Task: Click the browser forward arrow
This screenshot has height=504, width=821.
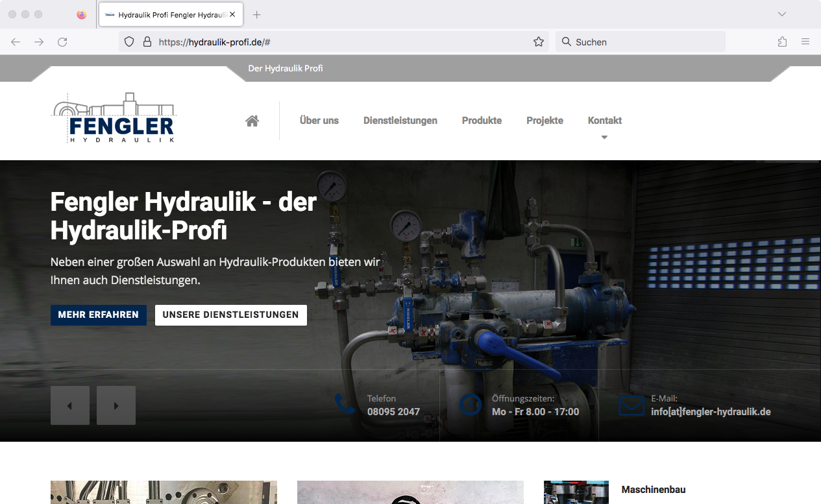Action: (x=39, y=42)
